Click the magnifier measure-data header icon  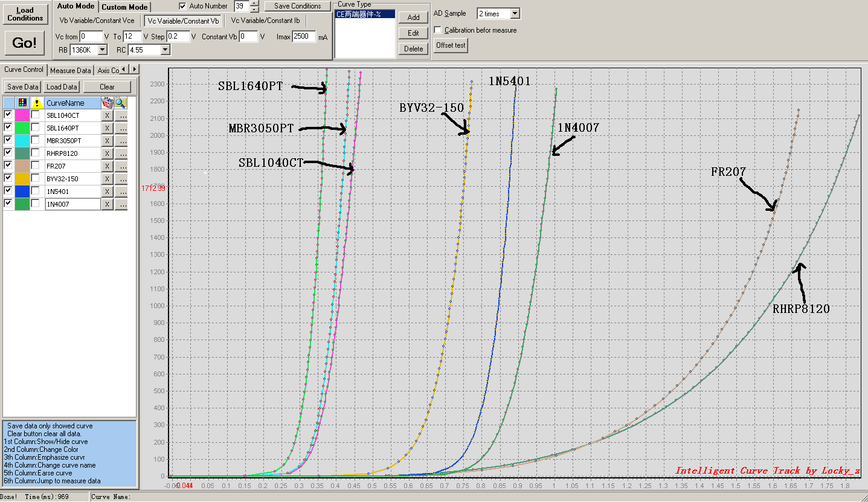(x=121, y=103)
